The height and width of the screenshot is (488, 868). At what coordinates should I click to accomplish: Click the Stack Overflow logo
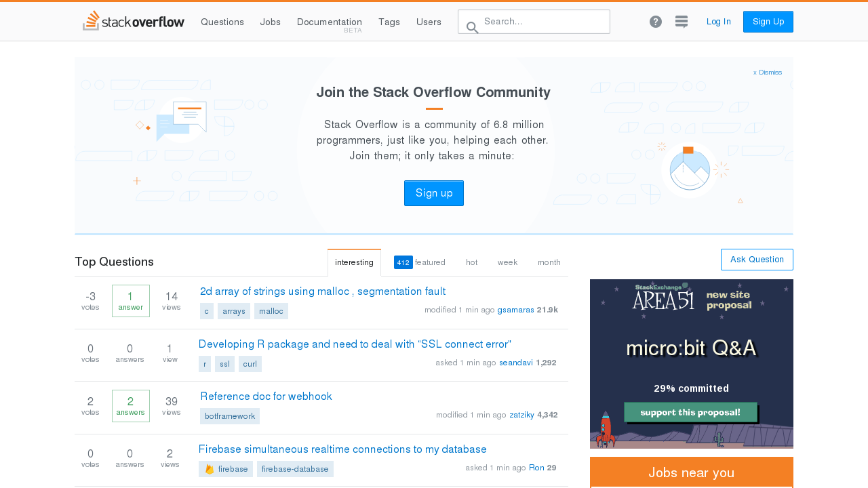tap(133, 21)
